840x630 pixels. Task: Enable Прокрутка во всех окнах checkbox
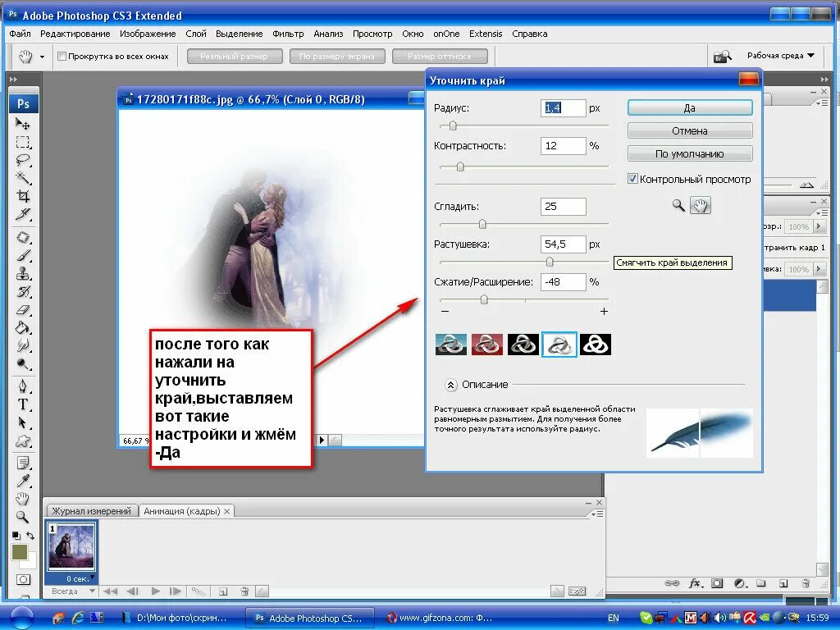click(x=62, y=57)
